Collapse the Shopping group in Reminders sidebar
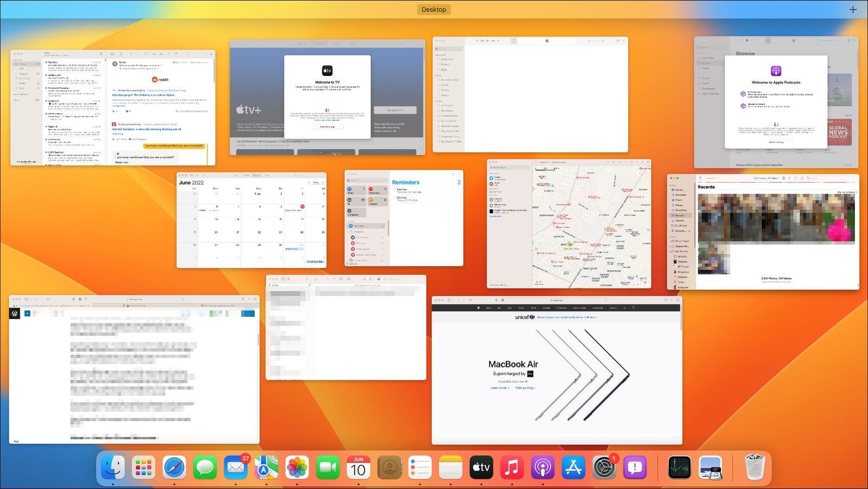 348,232
